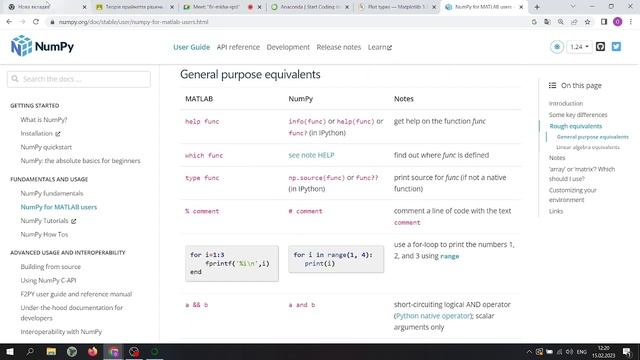Screen dimensions: 640x360
Task: Open the User Guide nav item
Action: pyautogui.click(x=191, y=47)
